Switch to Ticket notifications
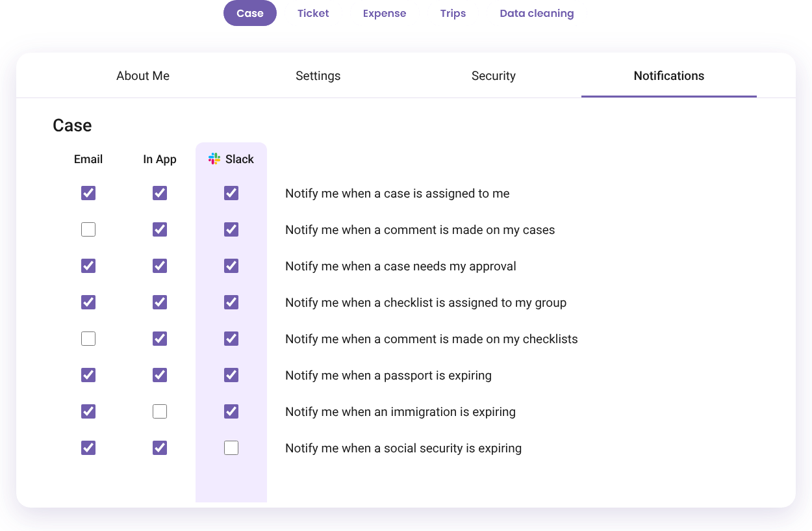Screen dimensions: 812x531 (x=313, y=13)
